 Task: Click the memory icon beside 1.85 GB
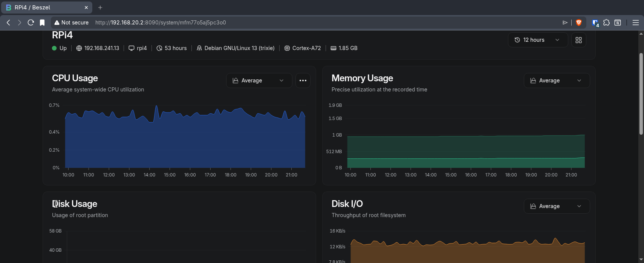coord(333,48)
